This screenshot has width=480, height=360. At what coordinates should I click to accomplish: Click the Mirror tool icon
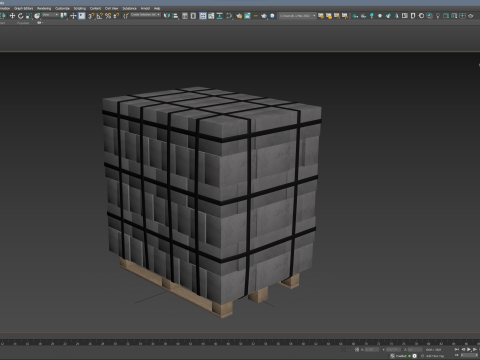167,16
